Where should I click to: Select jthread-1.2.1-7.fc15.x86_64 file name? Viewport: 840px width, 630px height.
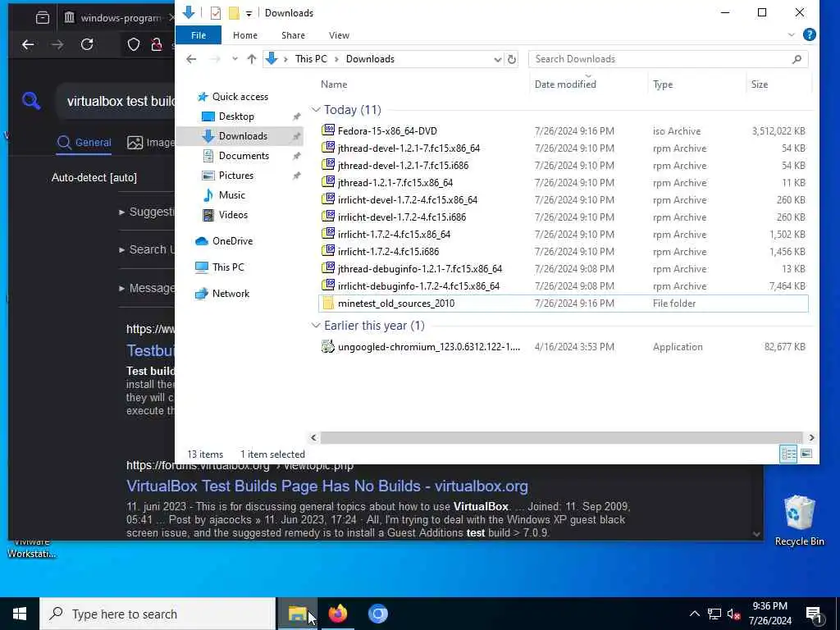(395, 183)
